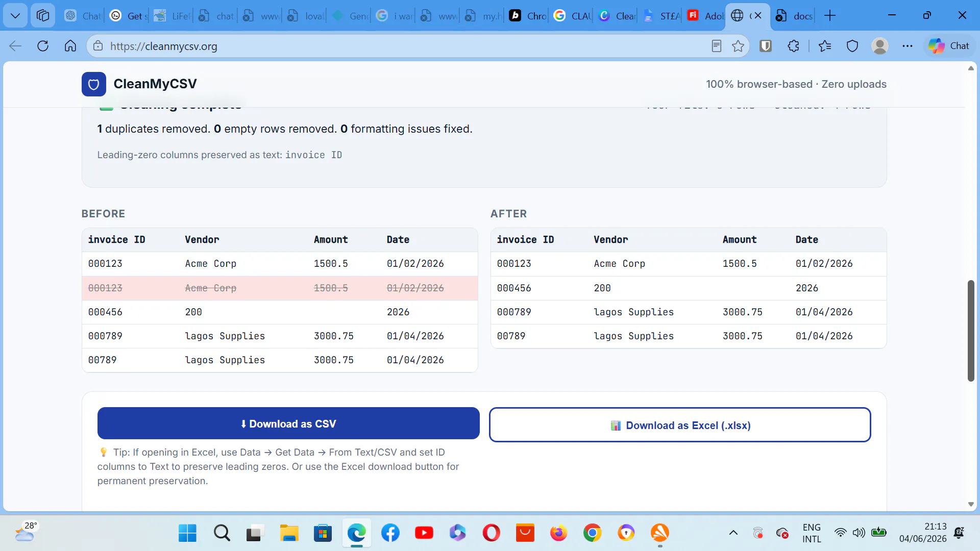Open Windows taskbar search

point(222,533)
